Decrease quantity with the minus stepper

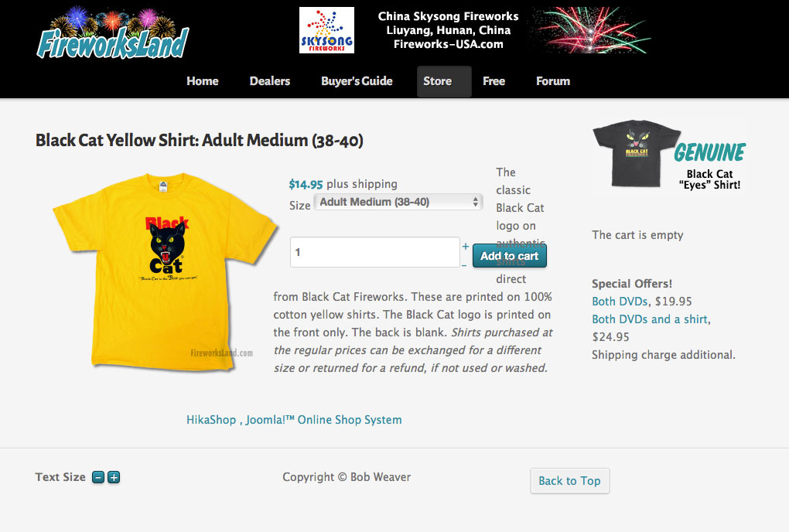point(464,265)
